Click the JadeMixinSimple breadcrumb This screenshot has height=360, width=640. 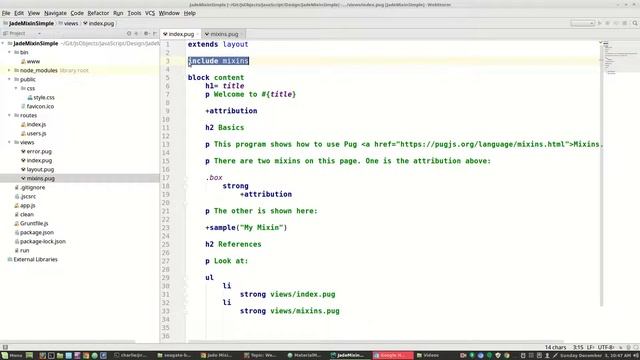[x=29, y=23]
